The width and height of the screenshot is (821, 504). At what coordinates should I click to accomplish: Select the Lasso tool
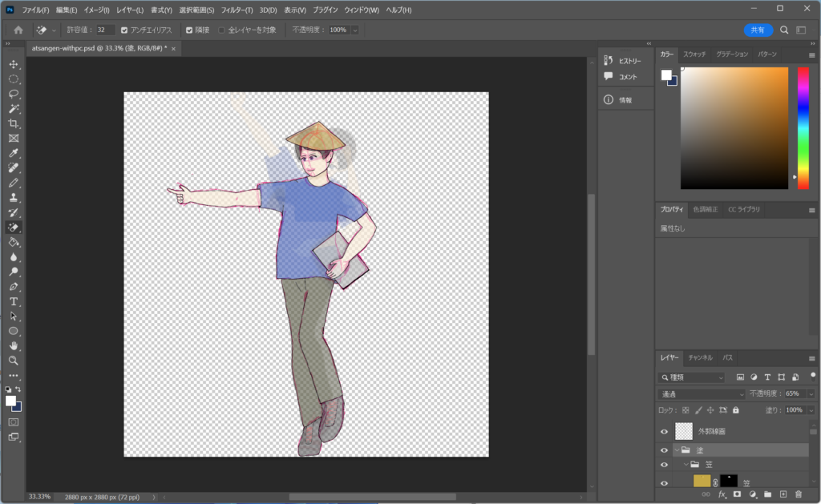(x=14, y=94)
